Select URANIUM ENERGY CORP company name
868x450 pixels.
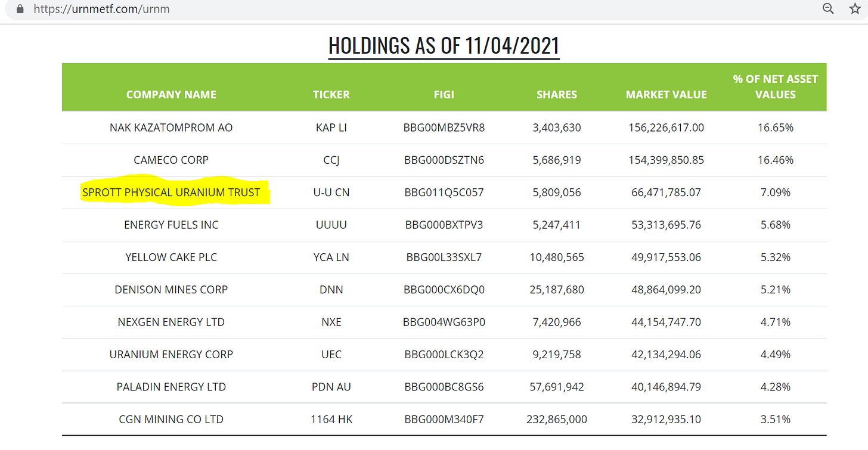(171, 354)
